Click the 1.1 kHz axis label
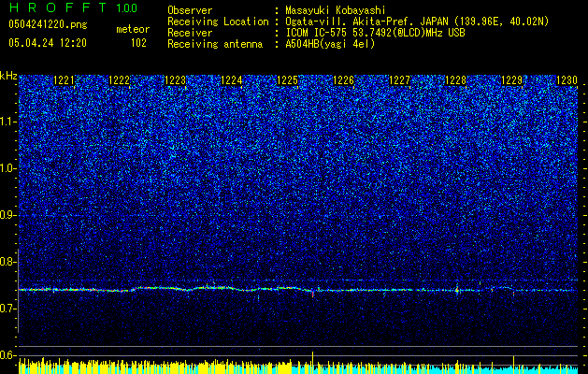Viewport: 588px width, 374px height. pos(8,122)
